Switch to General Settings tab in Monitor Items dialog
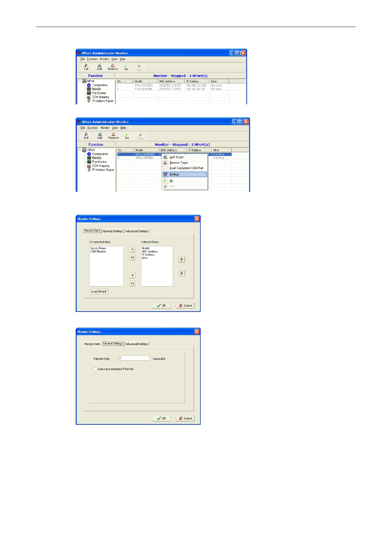The image size is (392, 554). (113, 231)
